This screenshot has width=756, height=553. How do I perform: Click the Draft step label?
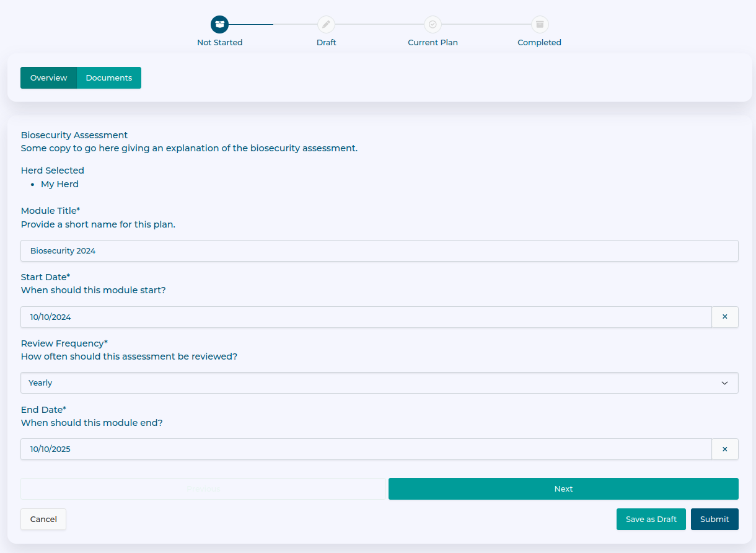pyautogui.click(x=326, y=43)
